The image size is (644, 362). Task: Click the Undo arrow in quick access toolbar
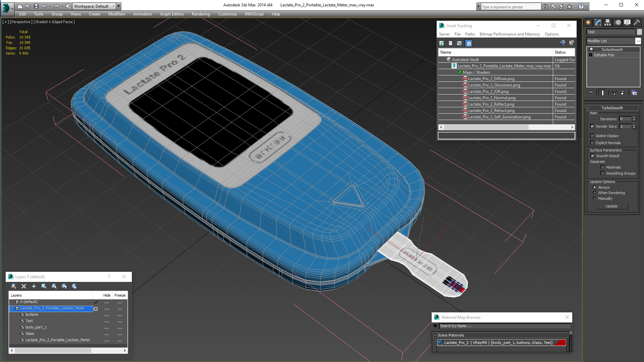44,6
